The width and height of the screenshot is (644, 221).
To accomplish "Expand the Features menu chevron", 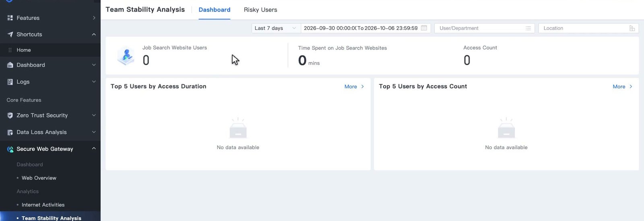I will tap(94, 18).
